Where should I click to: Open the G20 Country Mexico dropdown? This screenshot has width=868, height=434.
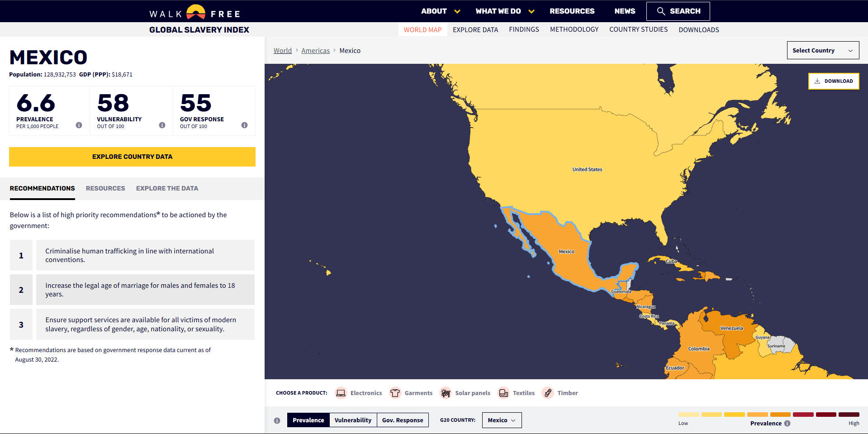coord(502,420)
